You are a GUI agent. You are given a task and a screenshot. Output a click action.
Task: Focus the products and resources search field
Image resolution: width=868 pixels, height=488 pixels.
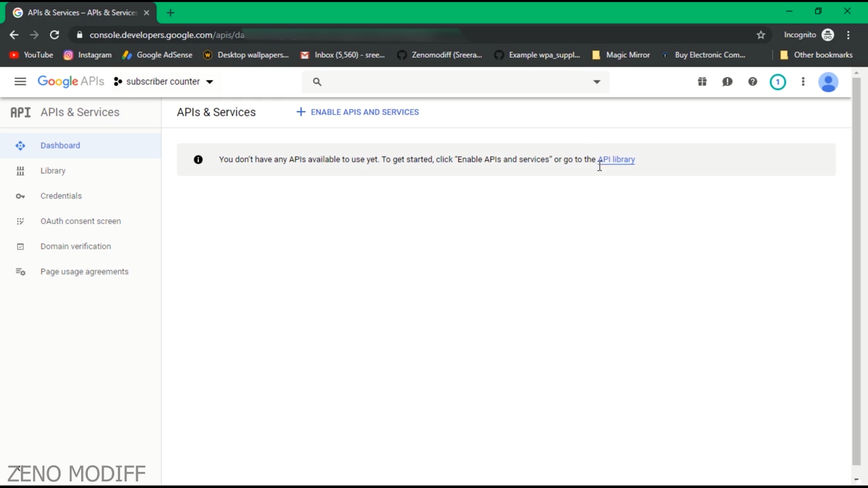tap(455, 82)
